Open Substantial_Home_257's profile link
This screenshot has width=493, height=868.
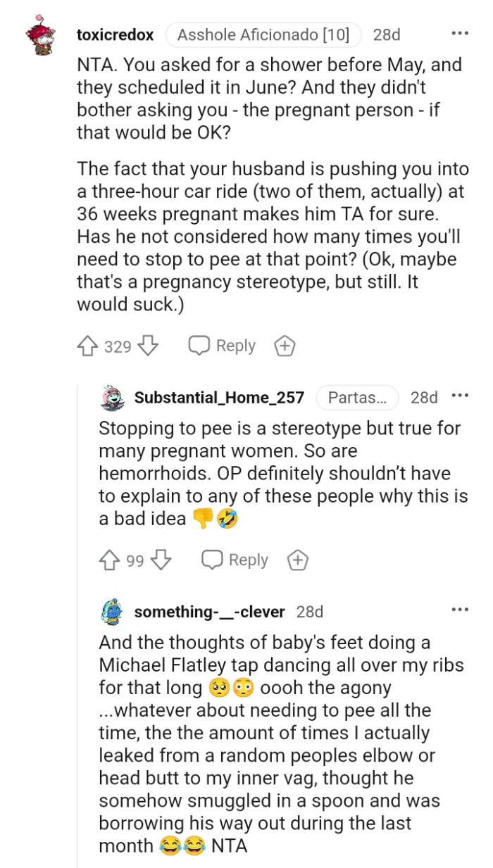[x=219, y=396]
